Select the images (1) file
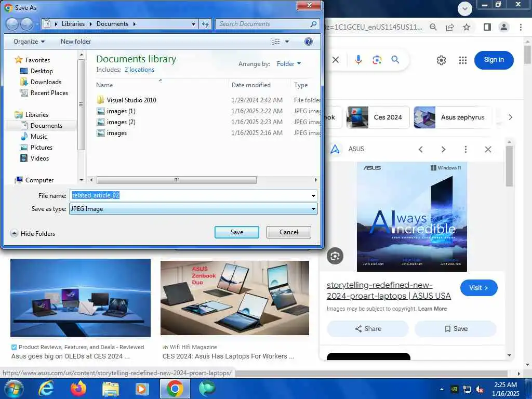Image resolution: width=532 pixels, height=399 pixels. point(116,111)
